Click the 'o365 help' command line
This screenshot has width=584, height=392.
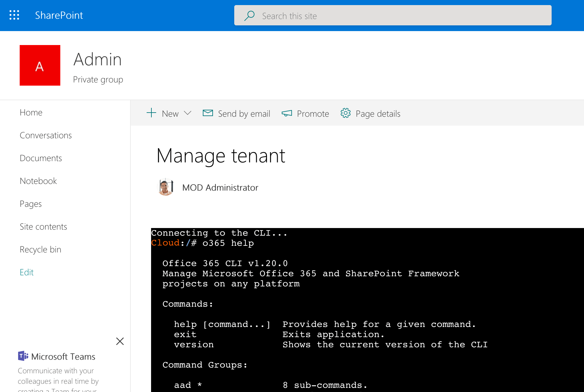tap(202, 243)
